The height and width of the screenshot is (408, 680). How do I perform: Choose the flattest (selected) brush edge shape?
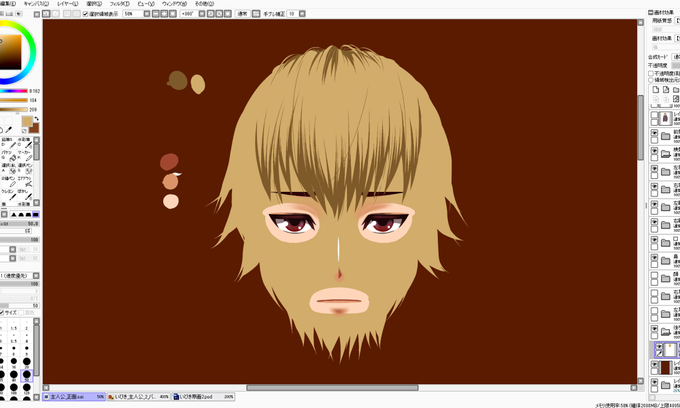36,215
